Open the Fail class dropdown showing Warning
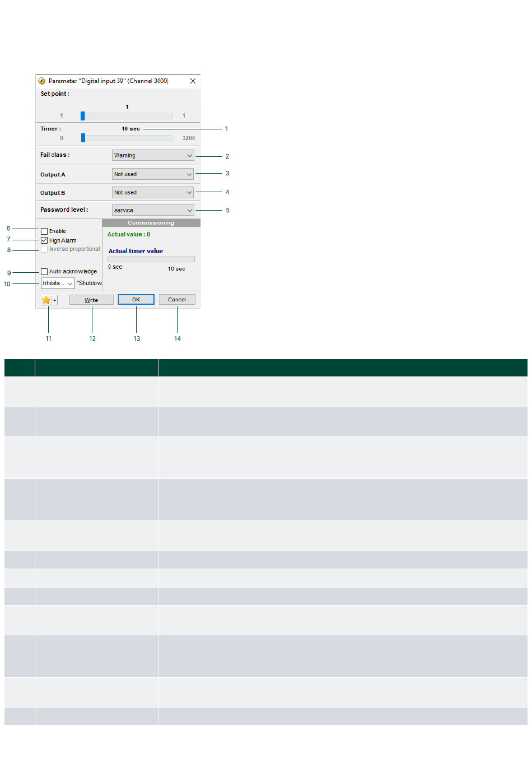This screenshot has width=532, height=777. tap(153, 156)
